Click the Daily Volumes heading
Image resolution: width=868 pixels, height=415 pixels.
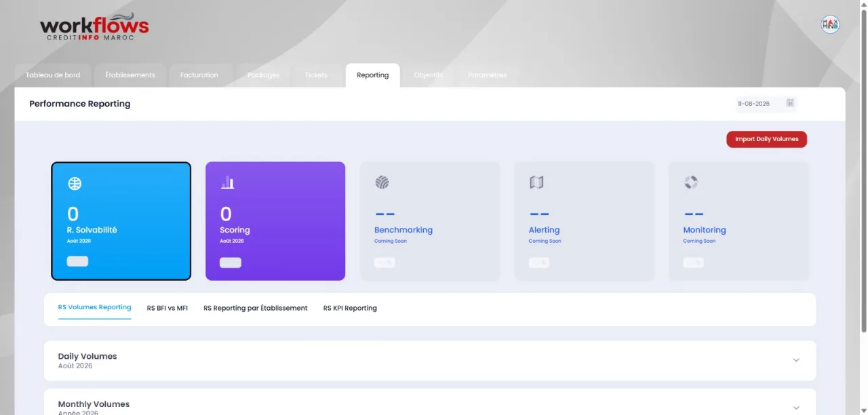pos(87,356)
